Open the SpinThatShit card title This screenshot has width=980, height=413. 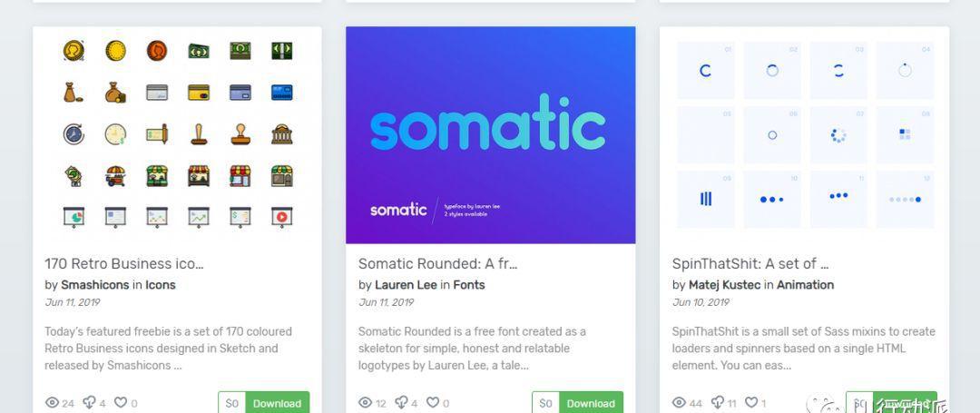pyautogui.click(x=750, y=263)
